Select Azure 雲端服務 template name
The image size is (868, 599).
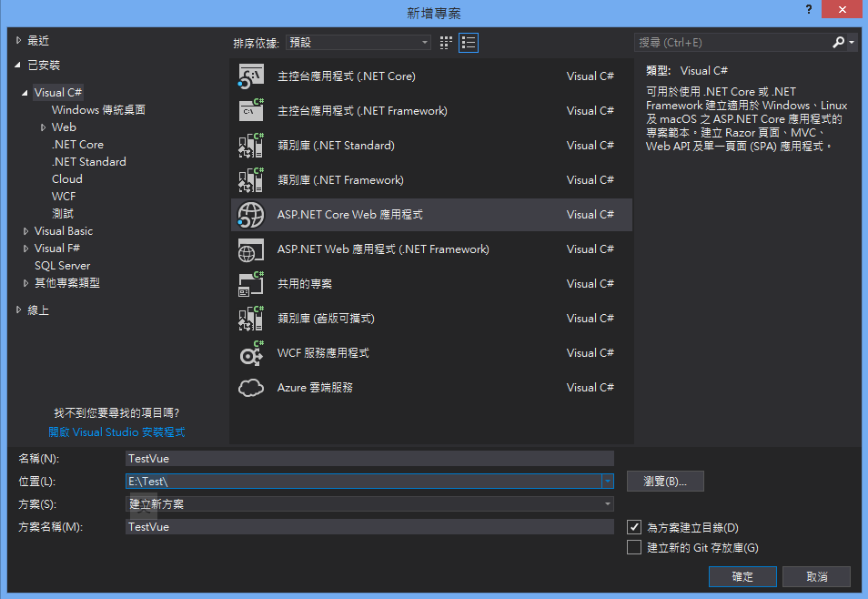pos(315,388)
